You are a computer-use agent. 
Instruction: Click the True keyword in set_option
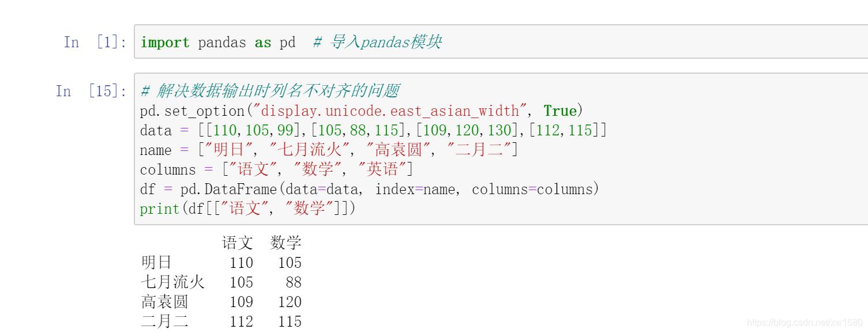(560, 111)
